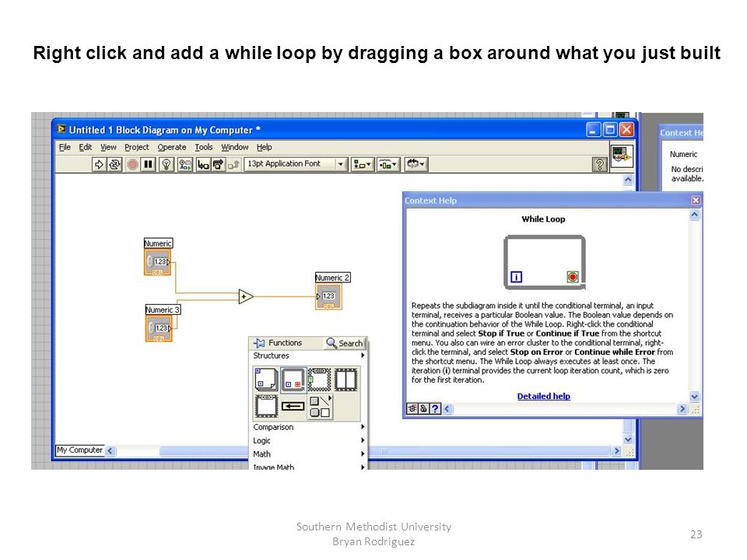Toggle Highlight Execution light bulb
Viewport: 747px width, 560px height.
tap(167, 165)
